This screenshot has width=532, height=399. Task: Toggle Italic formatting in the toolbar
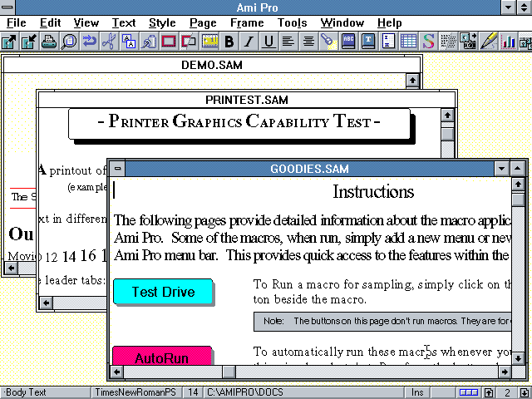(249, 41)
